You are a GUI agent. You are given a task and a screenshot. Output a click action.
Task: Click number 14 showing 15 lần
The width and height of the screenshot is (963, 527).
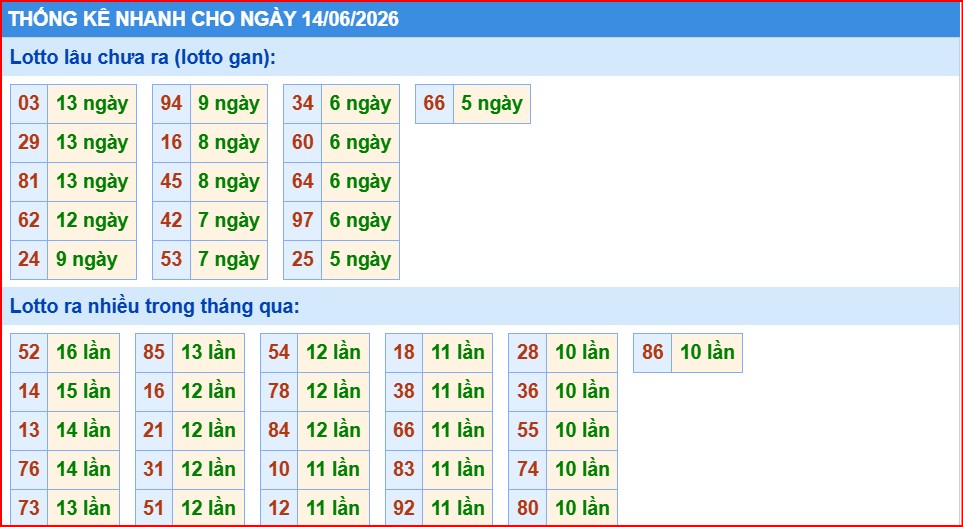click(29, 391)
